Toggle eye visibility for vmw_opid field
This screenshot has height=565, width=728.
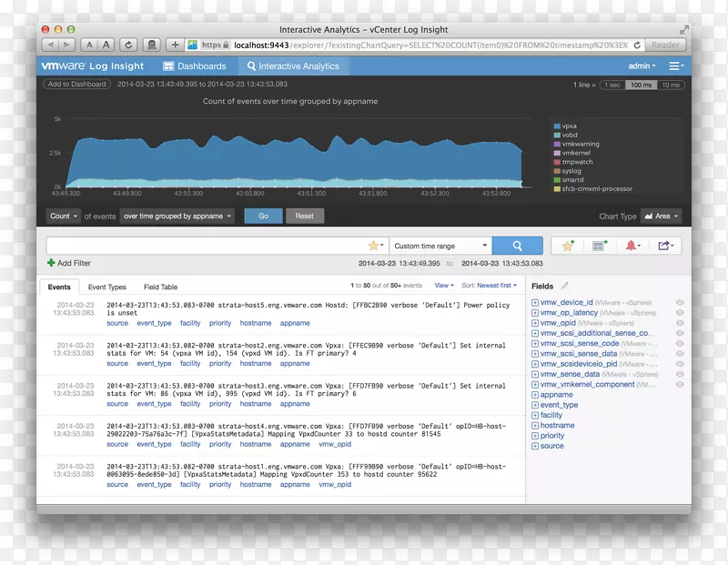point(680,323)
